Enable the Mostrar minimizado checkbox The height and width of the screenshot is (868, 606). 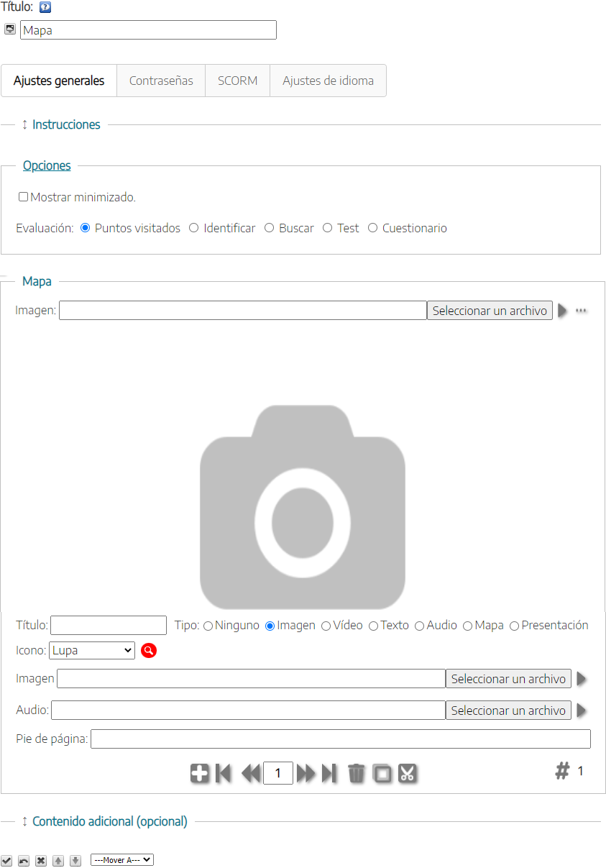pyautogui.click(x=24, y=197)
